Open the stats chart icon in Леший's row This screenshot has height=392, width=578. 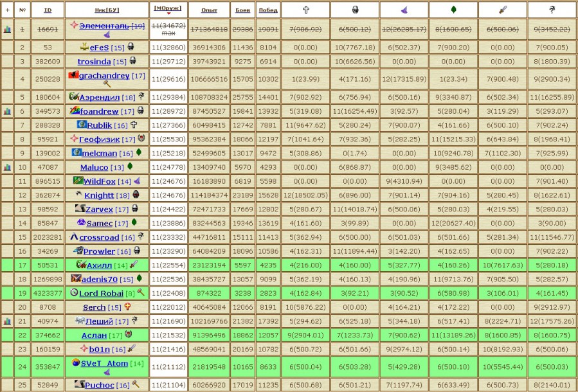7,321
